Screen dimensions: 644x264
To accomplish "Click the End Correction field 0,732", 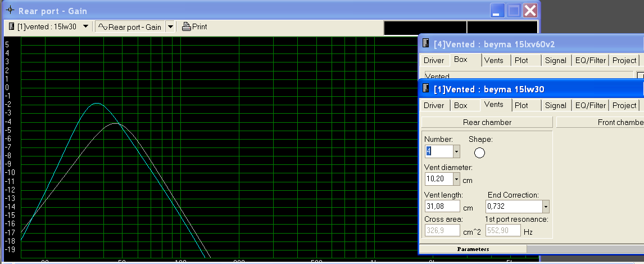I will click(514, 206).
